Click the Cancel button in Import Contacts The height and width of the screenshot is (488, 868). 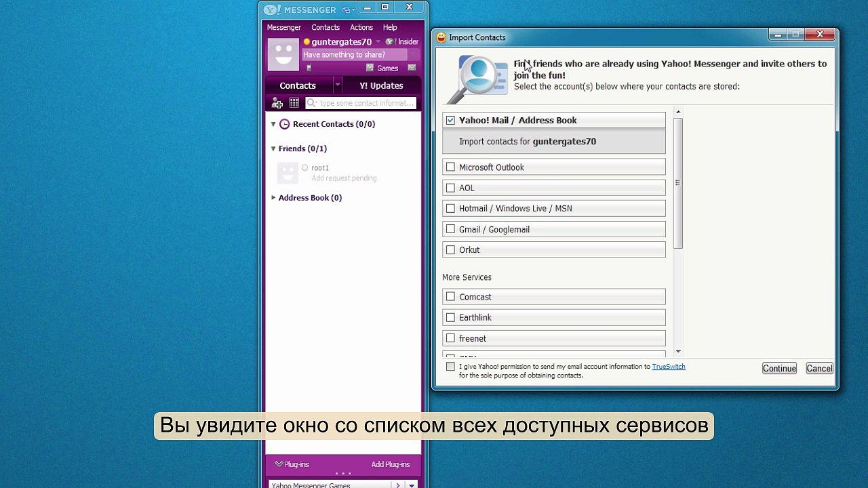(819, 369)
